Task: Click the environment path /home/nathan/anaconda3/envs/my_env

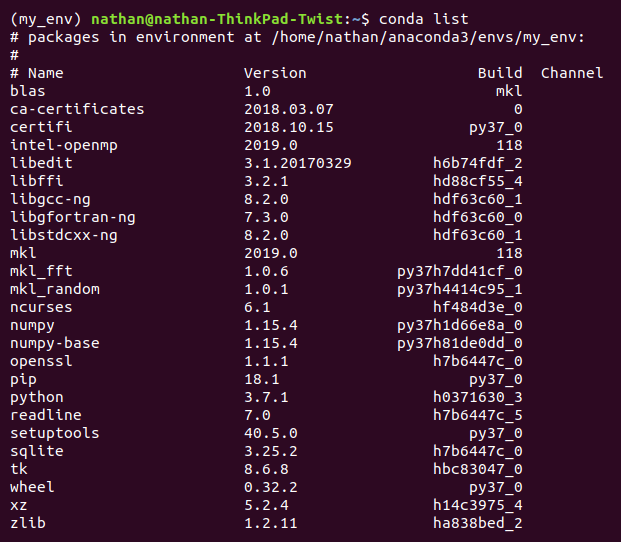Action: 425,37
